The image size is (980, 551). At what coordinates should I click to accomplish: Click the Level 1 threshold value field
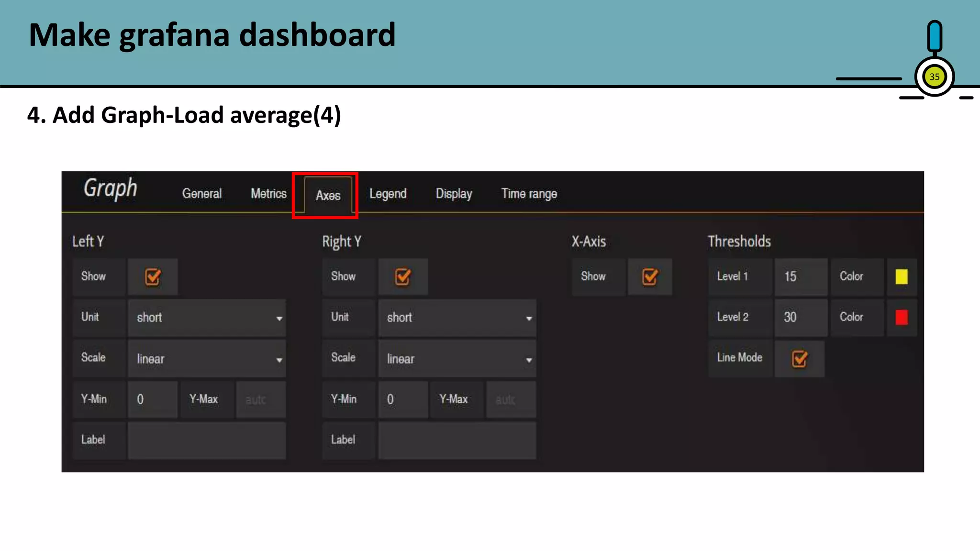tap(800, 277)
